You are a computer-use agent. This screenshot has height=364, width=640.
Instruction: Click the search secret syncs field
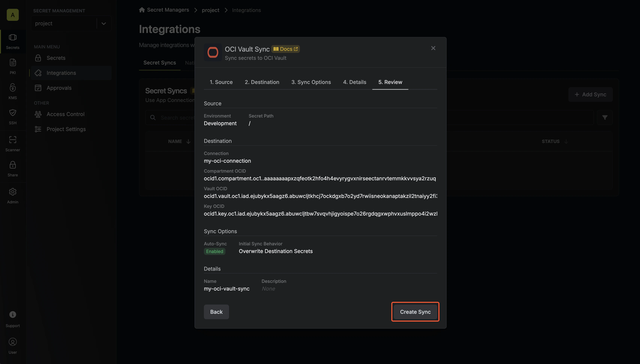point(369,118)
